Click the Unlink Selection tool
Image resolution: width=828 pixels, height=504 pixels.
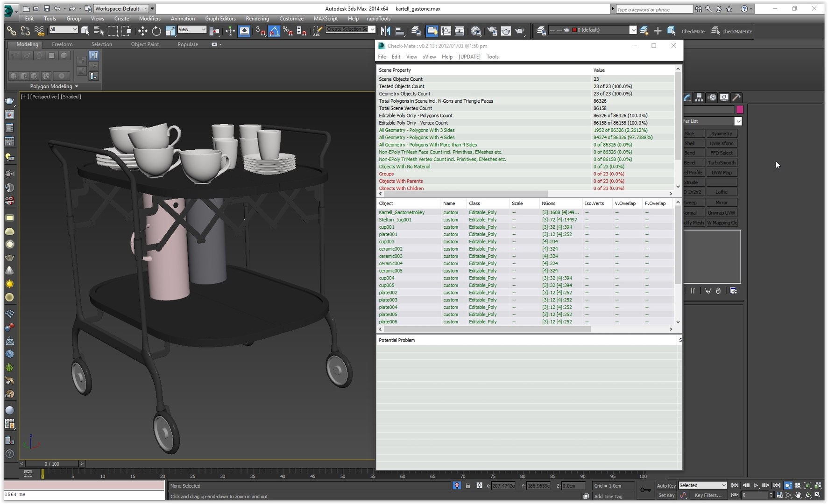tap(25, 31)
